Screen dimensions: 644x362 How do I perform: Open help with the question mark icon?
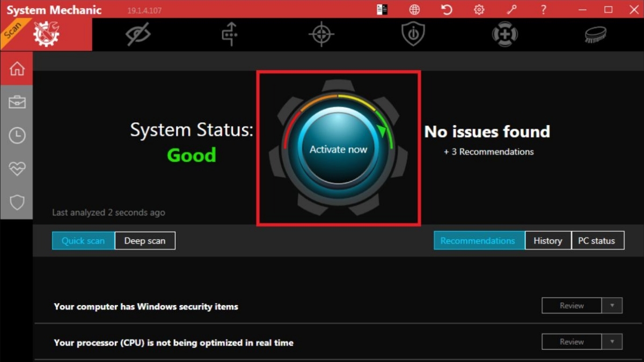coord(543,10)
